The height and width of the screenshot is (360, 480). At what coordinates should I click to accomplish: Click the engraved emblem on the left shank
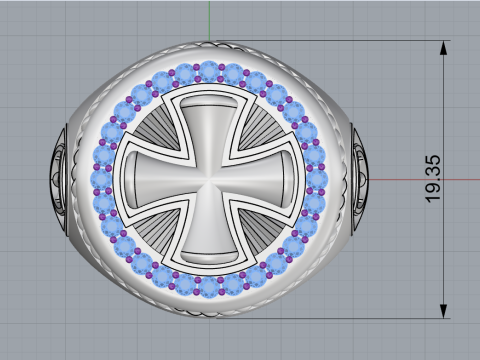pyautogui.click(x=59, y=180)
